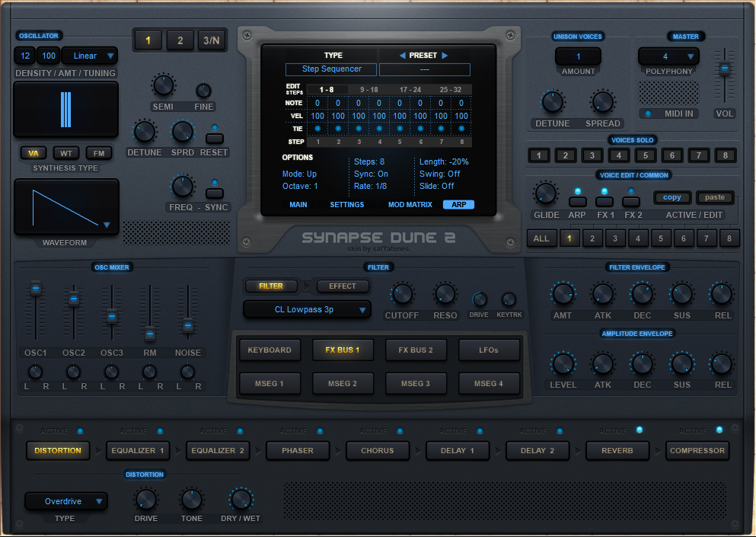The image size is (756, 537).
Task: Open the LFOs panel button
Action: click(489, 350)
